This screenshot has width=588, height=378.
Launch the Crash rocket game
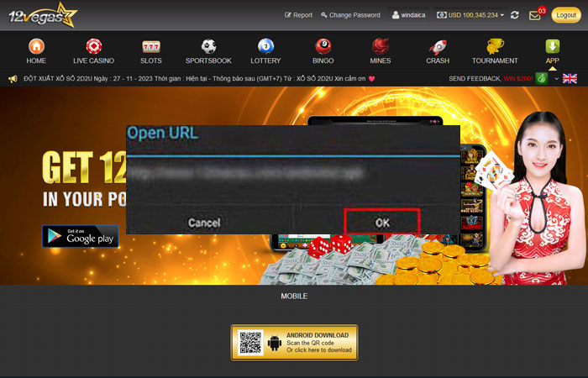pos(438,47)
